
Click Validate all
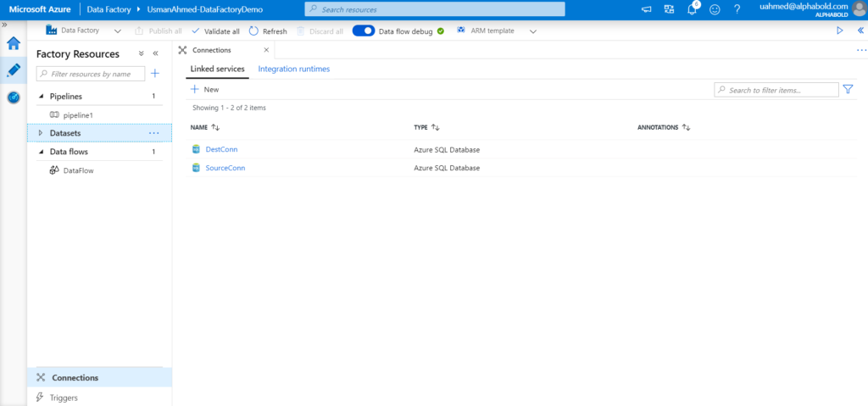(x=215, y=31)
